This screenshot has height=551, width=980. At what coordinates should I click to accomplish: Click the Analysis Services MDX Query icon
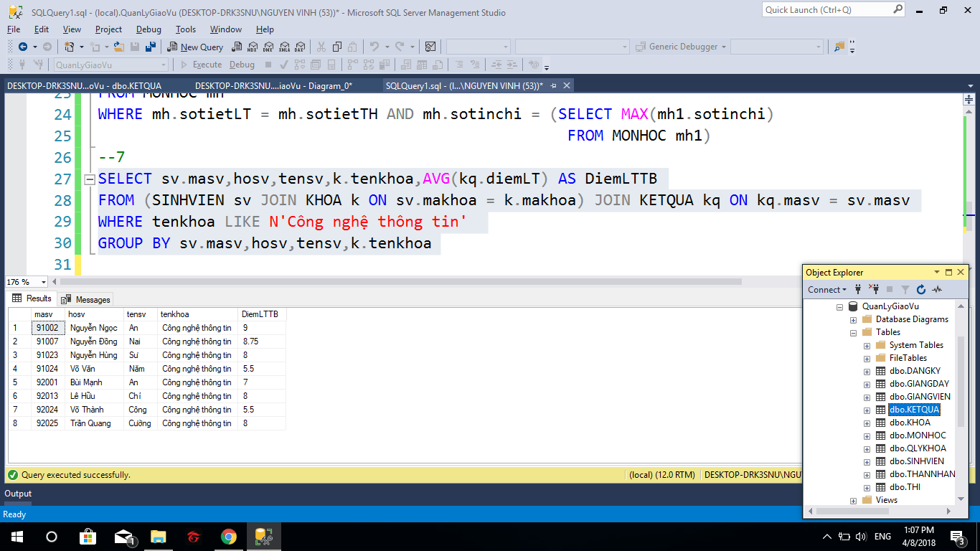[x=252, y=47]
